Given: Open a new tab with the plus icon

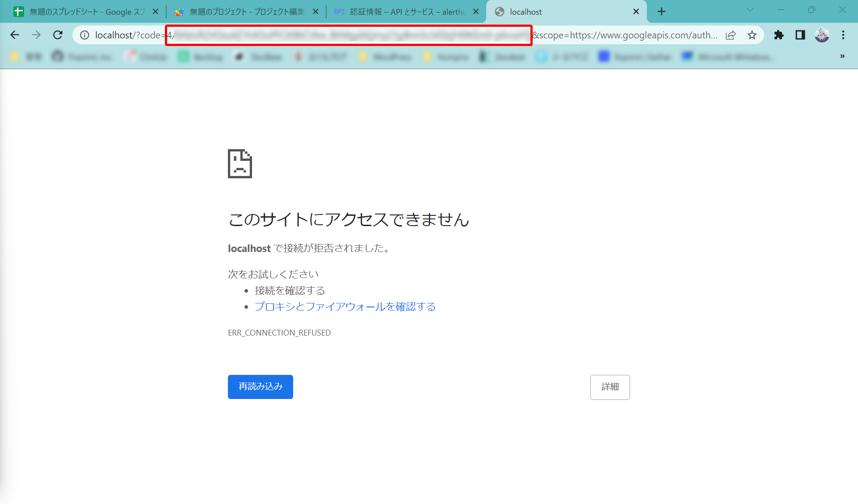Looking at the screenshot, I should [x=661, y=11].
